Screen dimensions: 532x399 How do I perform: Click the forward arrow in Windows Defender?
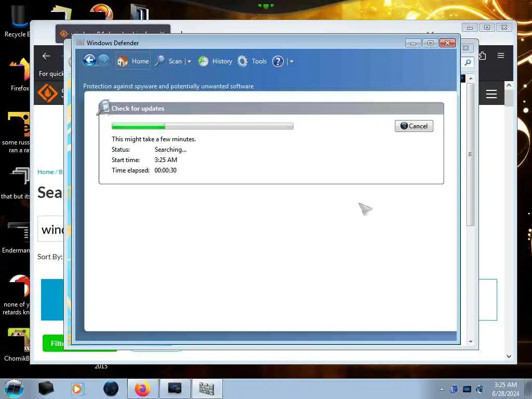pyautogui.click(x=103, y=61)
